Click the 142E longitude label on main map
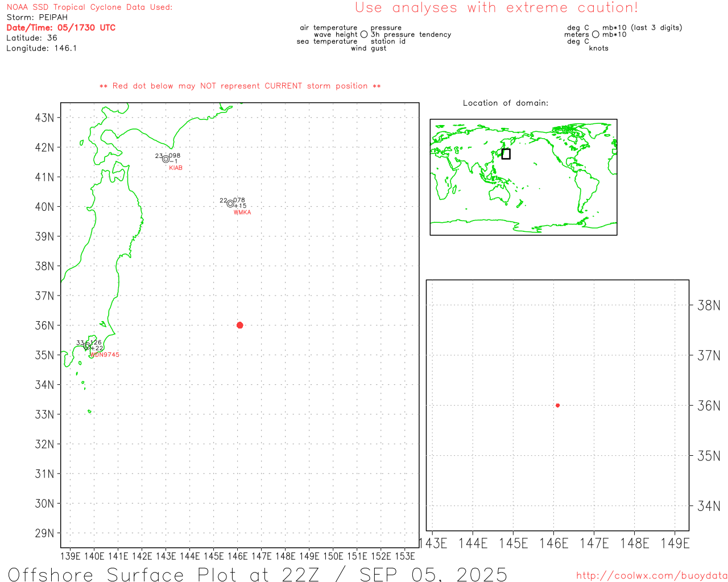 (x=142, y=556)
